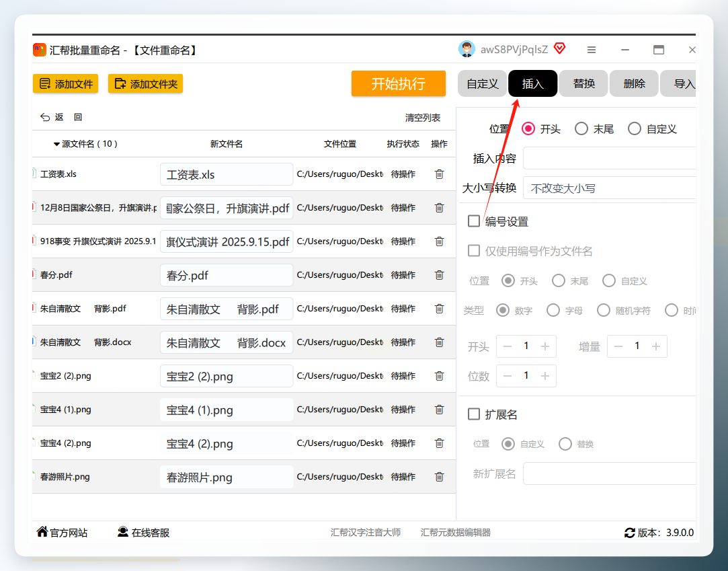
Task: Enable the 编号设置 checkbox
Action: 474,221
